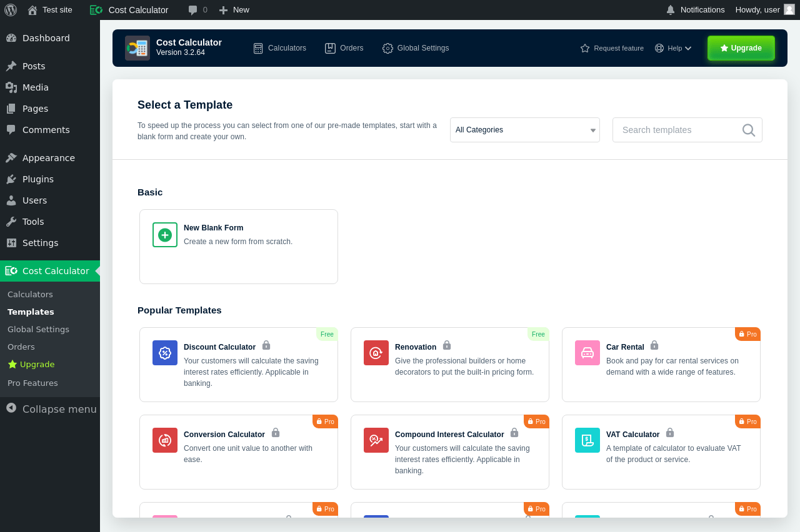800x532 pixels.
Task: Click the VAT Calculator icon
Action: (587, 440)
